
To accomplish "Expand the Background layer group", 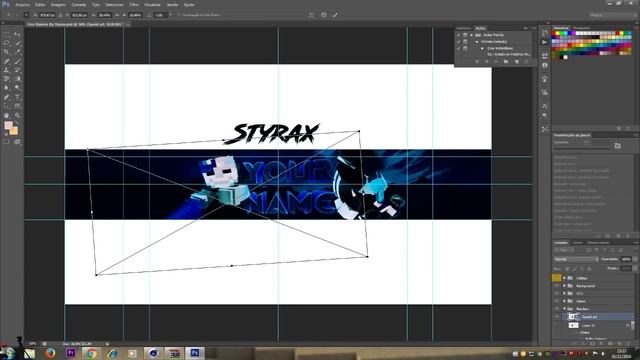I will (x=564, y=286).
